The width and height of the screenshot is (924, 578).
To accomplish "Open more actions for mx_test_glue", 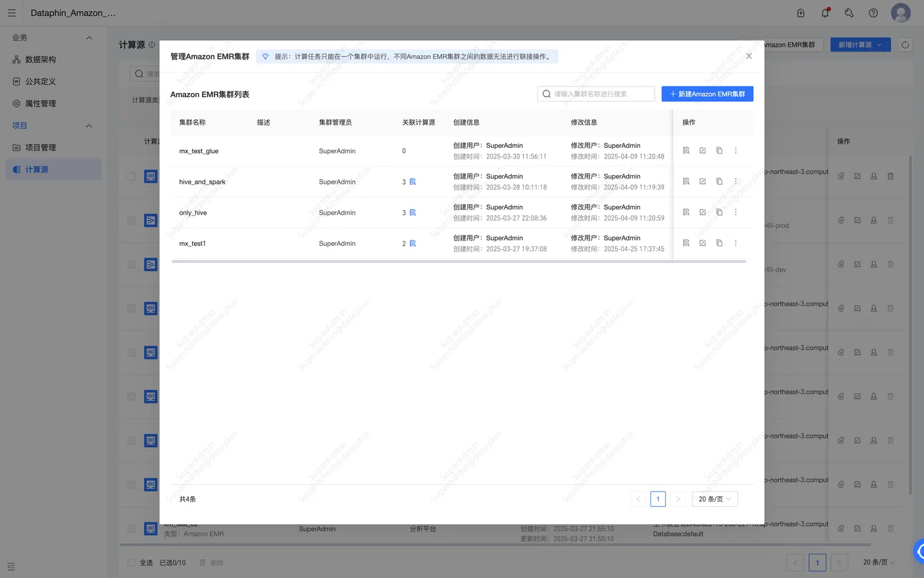I will coord(736,151).
